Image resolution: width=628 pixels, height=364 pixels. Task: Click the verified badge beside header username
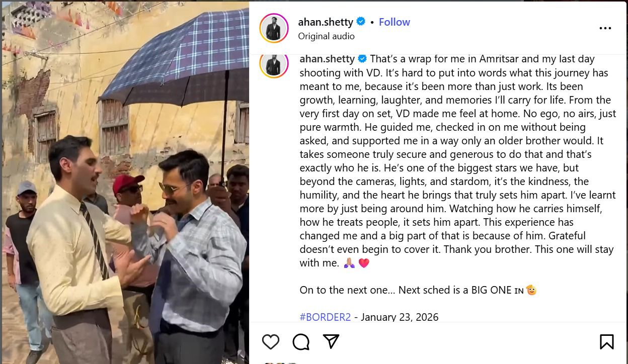pyautogui.click(x=361, y=22)
